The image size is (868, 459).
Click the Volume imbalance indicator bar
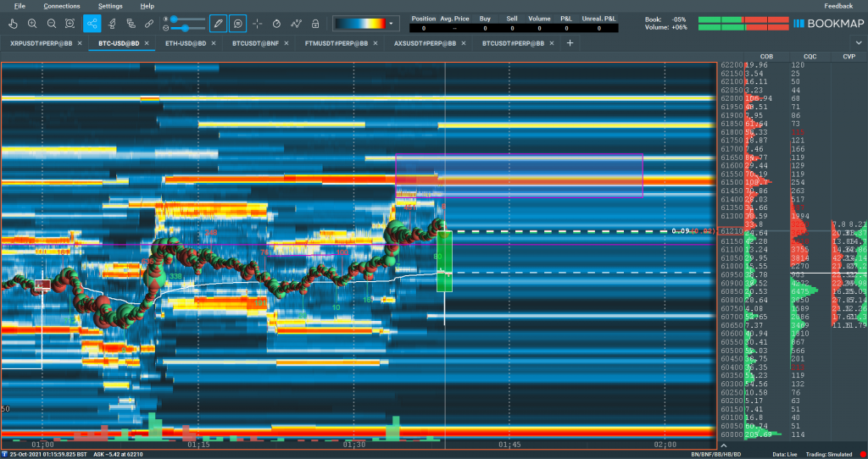[743, 27]
